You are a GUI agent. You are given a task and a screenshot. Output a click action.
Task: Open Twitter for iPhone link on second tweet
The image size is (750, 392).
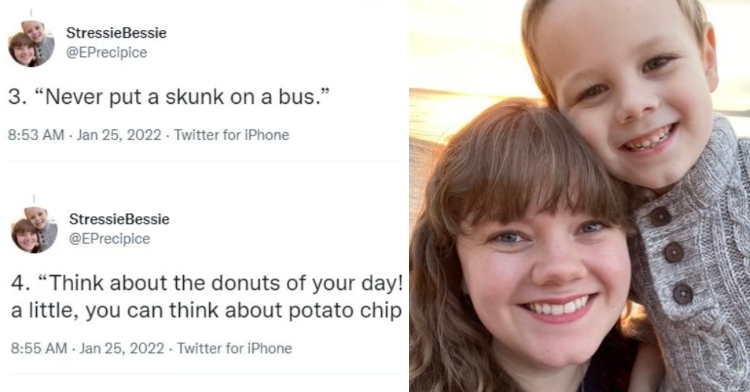coord(234,348)
